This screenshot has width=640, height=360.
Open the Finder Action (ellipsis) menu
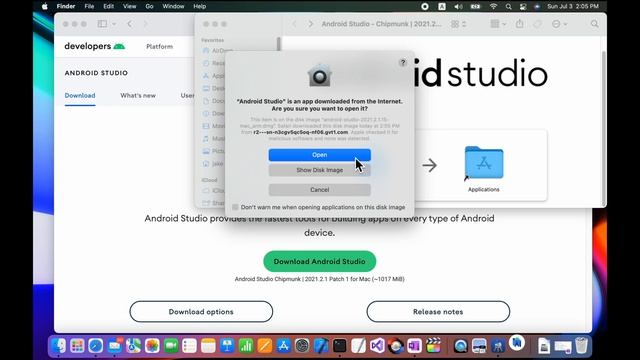coord(559,24)
